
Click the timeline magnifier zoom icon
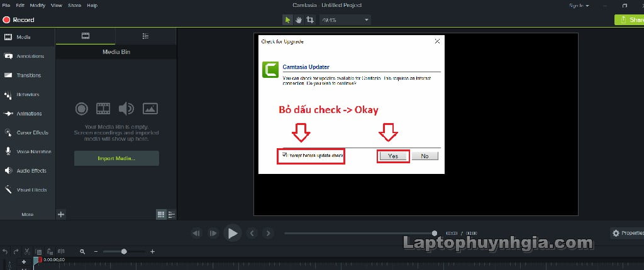pos(82,252)
